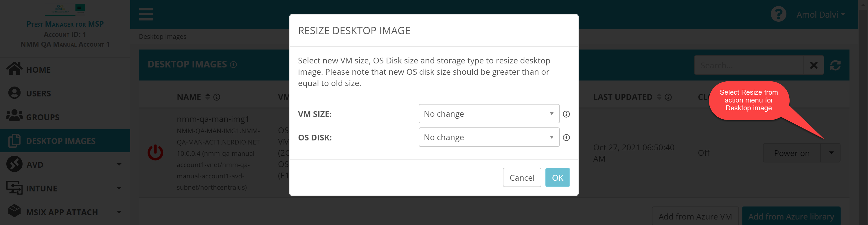This screenshot has width=868, height=225.
Task: Open the VM Size dropdown
Action: 489,114
